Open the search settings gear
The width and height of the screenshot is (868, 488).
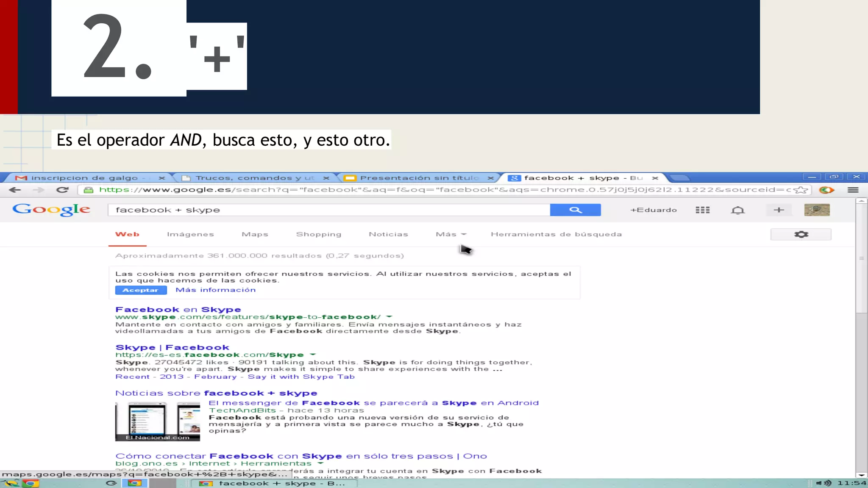[x=801, y=234]
